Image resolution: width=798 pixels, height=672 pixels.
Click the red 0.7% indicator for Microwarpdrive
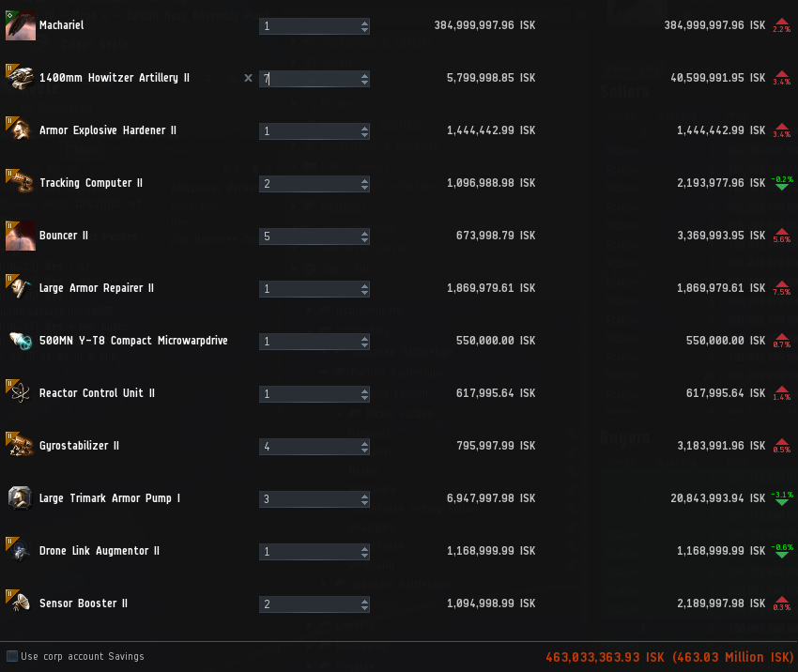tap(782, 341)
